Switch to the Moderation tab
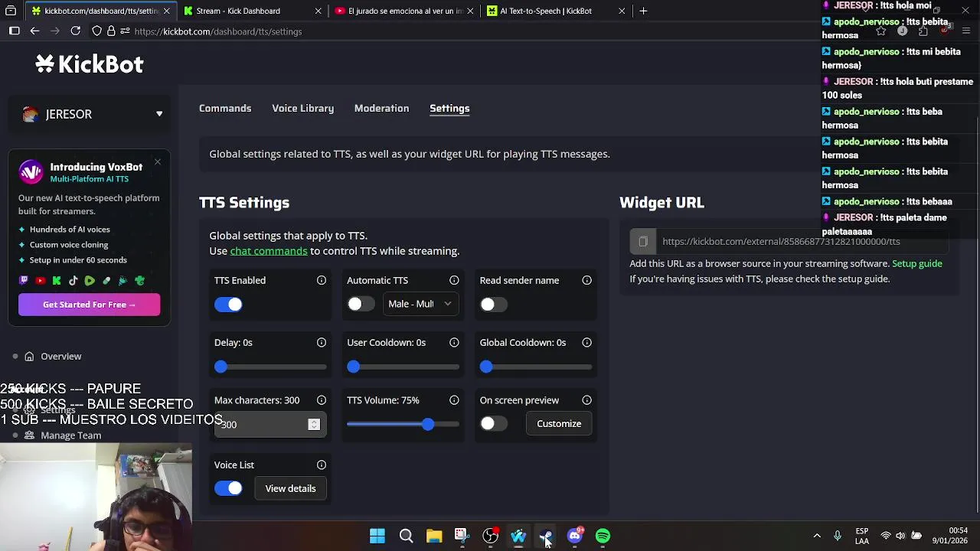 click(x=381, y=109)
